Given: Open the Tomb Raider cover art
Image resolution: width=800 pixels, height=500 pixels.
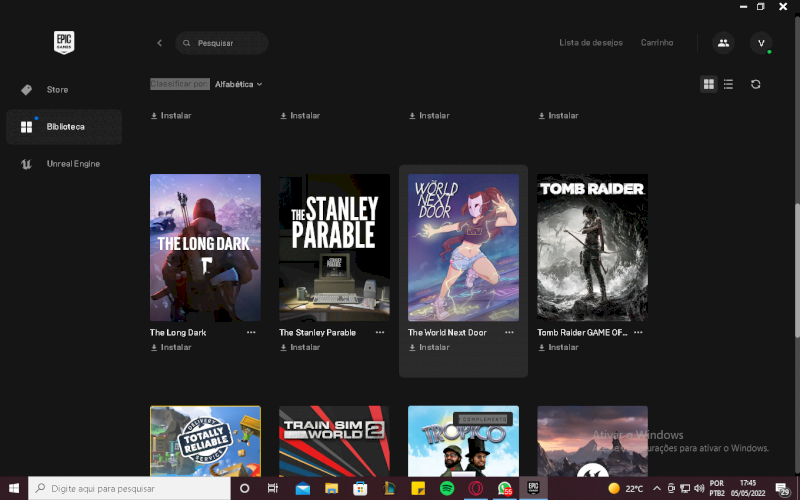Looking at the screenshot, I should pos(592,247).
